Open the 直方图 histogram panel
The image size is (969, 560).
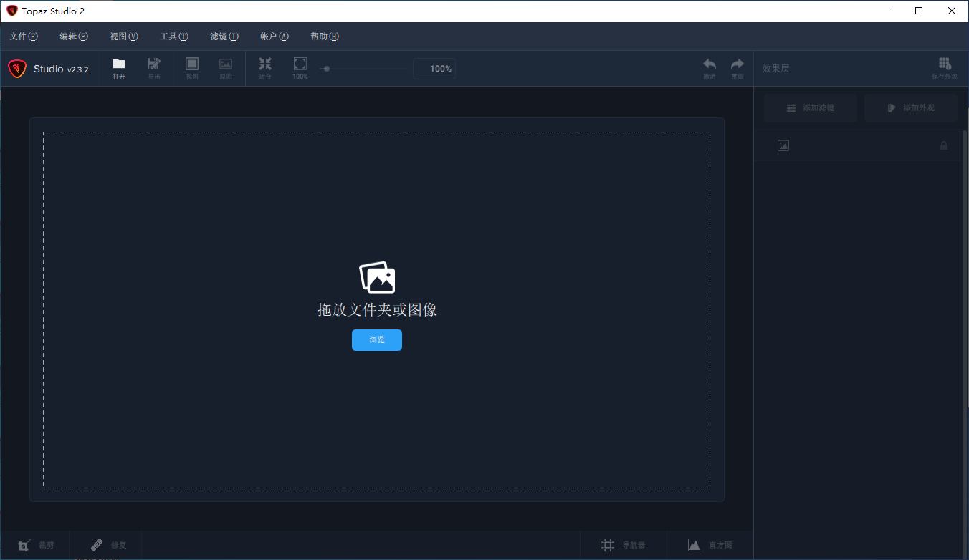(710, 545)
